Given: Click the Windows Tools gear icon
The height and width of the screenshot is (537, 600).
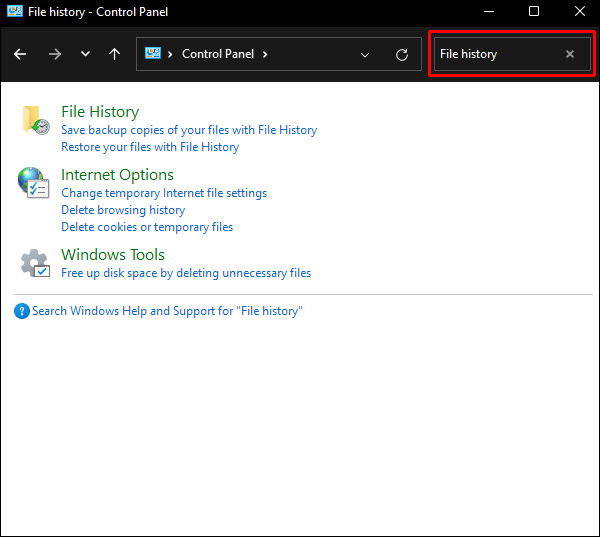Looking at the screenshot, I should tap(35, 263).
